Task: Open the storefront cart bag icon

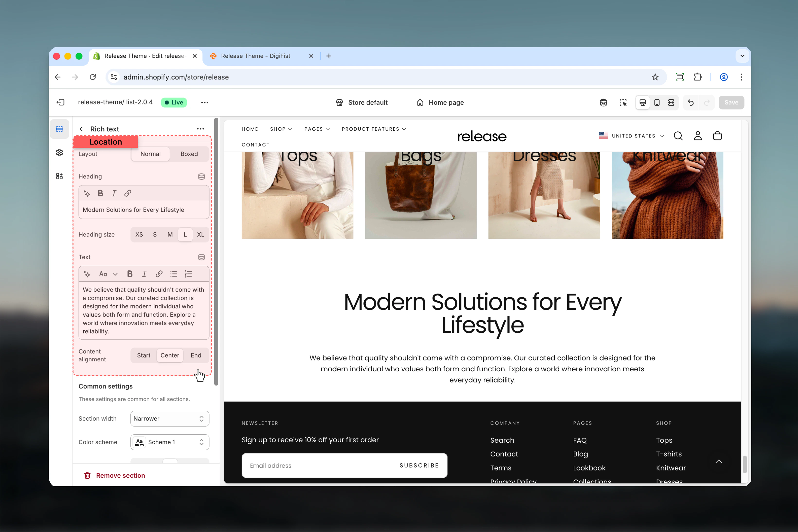Action: (x=717, y=136)
